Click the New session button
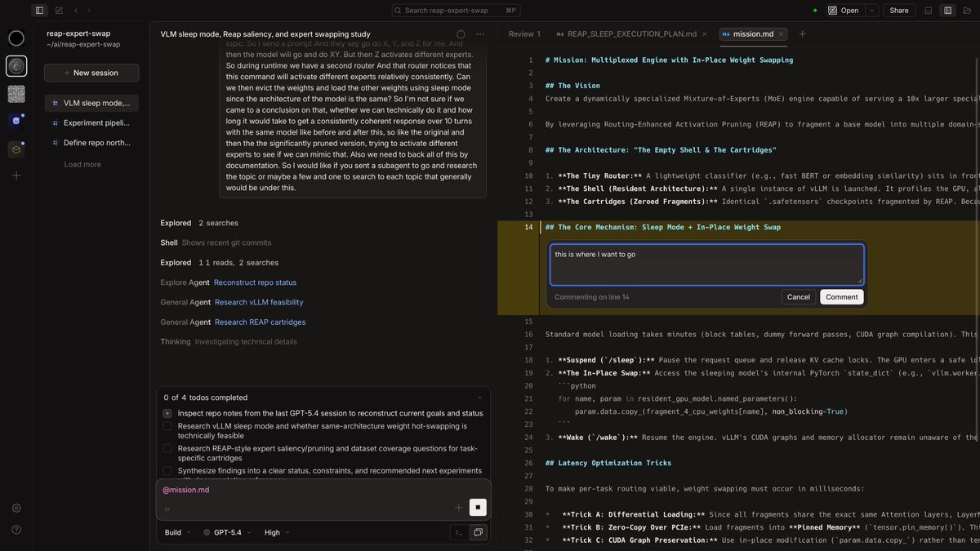 [x=91, y=73]
